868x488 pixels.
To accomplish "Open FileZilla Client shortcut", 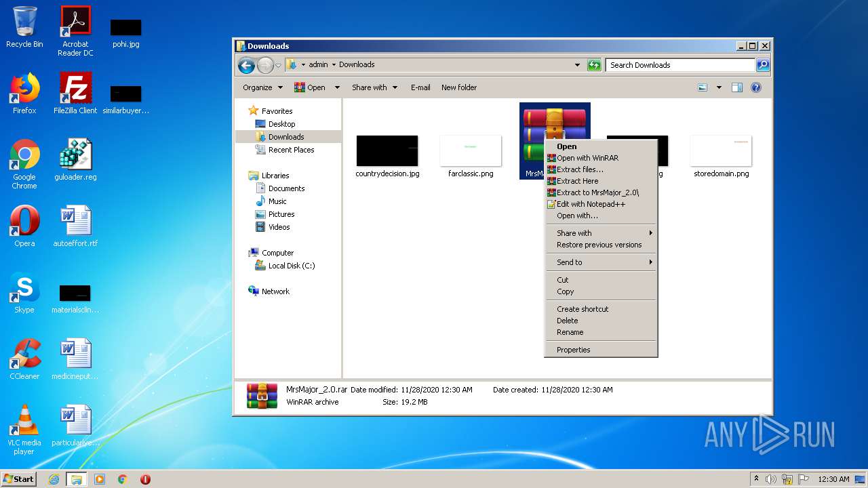I will pos(75,93).
